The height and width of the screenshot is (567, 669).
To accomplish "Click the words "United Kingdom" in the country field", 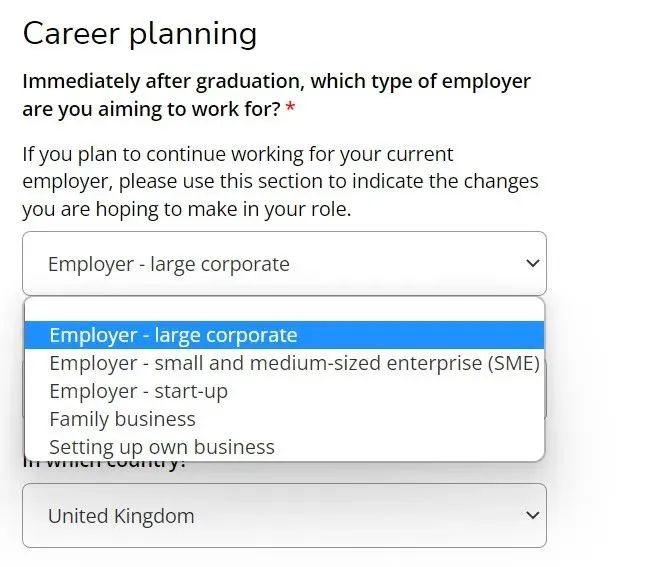I will pyautogui.click(x=121, y=516).
